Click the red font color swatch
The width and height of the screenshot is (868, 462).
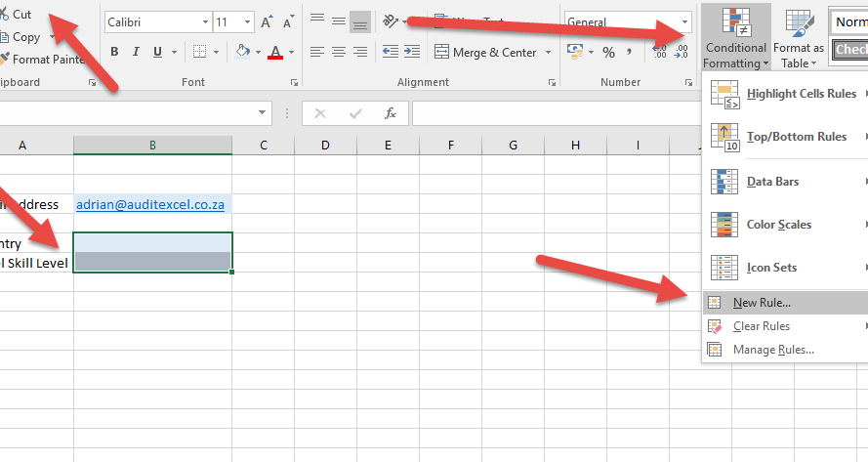(275, 53)
